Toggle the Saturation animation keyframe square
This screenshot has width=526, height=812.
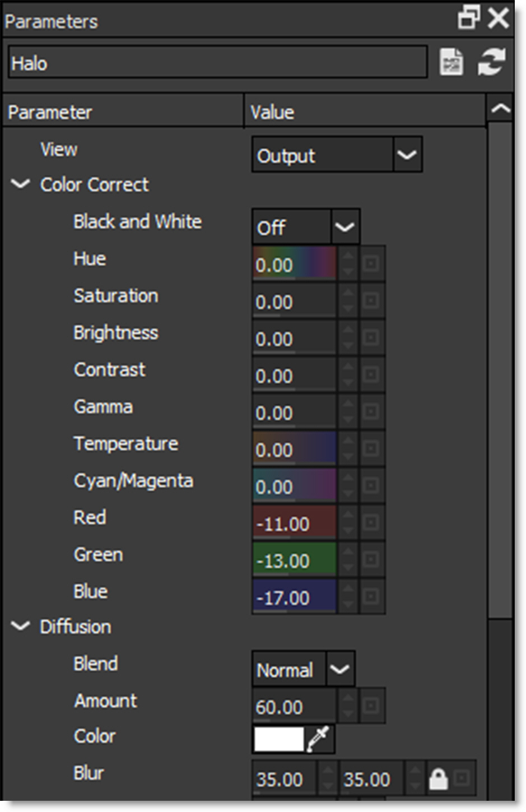[370, 301]
